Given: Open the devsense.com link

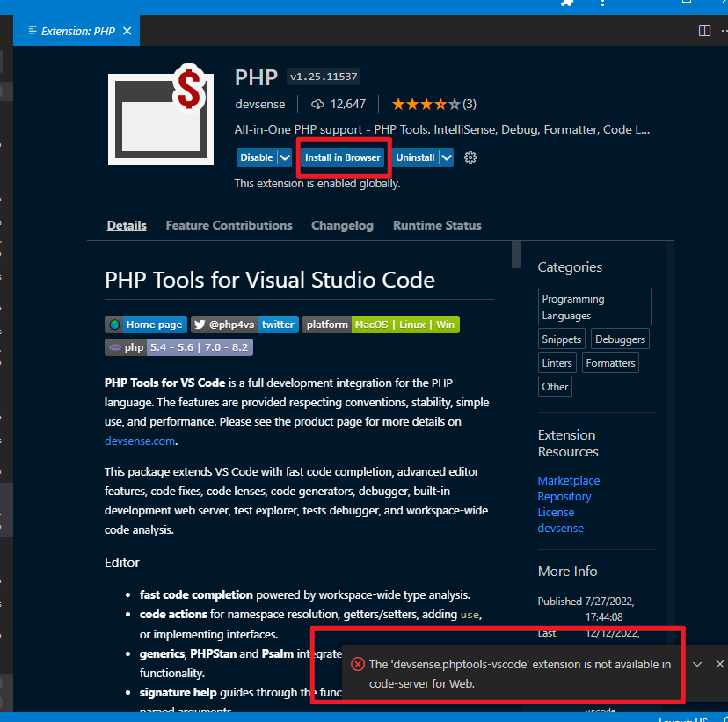Looking at the screenshot, I should (x=140, y=441).
